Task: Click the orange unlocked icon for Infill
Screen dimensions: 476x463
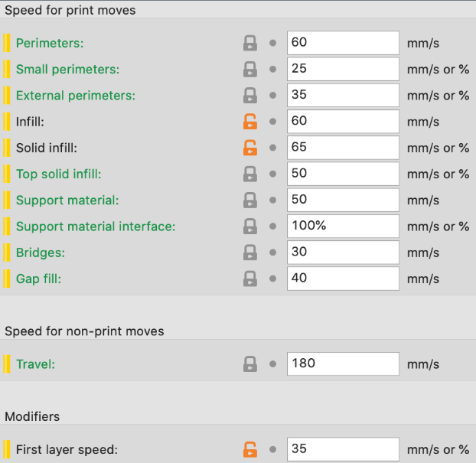Action: (x=249, y=122)
